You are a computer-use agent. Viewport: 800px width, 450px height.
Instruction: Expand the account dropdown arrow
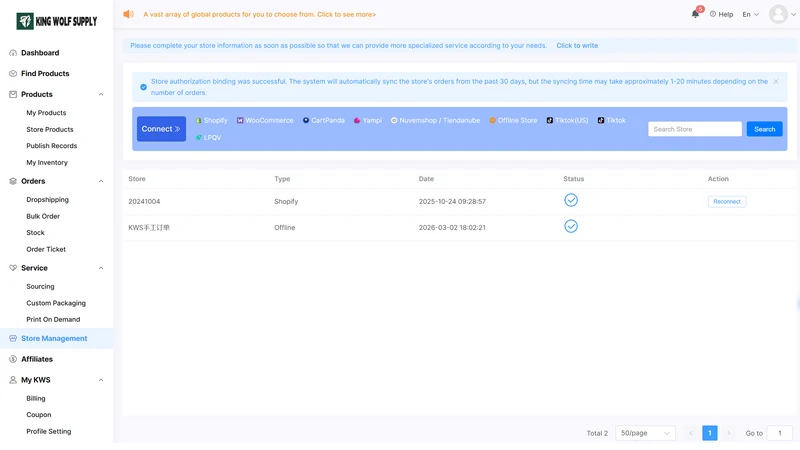click(x=793, y=14)
